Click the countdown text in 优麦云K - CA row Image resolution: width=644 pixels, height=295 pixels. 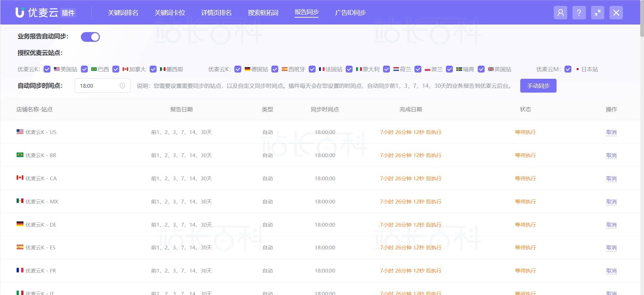tap(411, 178)
